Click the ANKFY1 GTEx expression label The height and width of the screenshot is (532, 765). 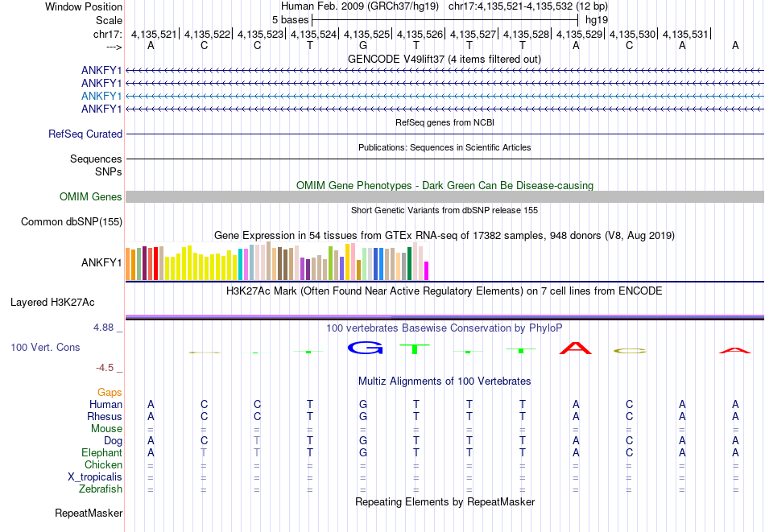pyautogui.click(x=101, y=262)
